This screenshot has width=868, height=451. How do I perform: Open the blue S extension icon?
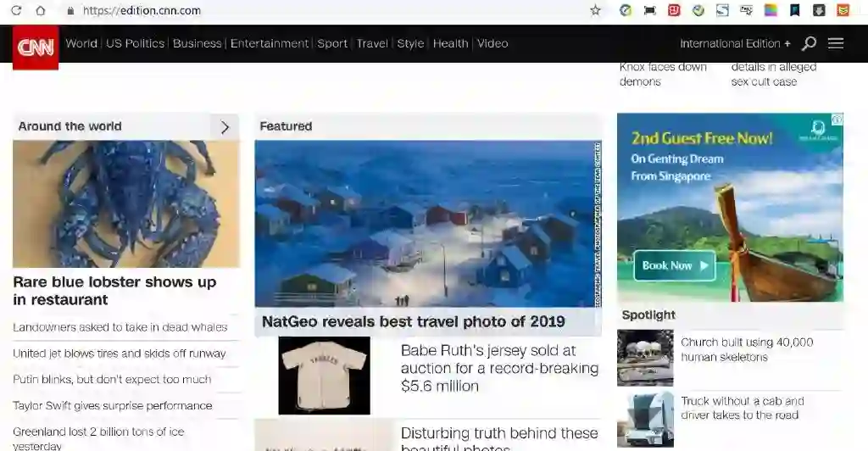[722, 10]
